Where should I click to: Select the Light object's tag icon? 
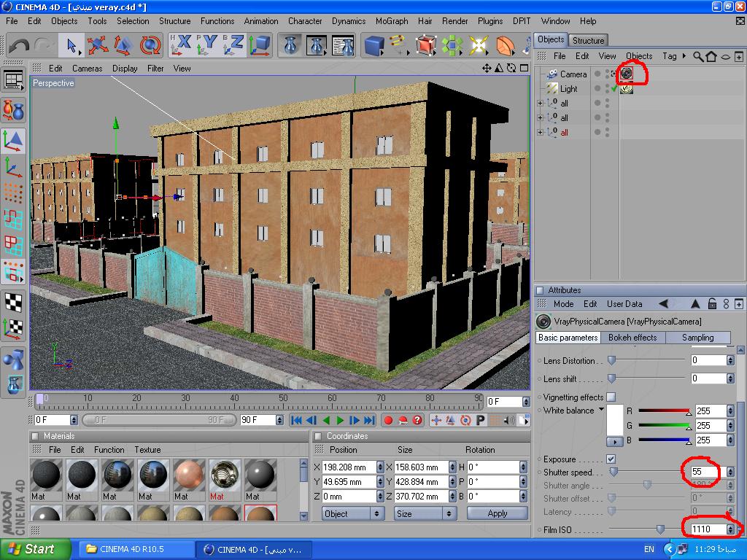(x=627, y=88)
